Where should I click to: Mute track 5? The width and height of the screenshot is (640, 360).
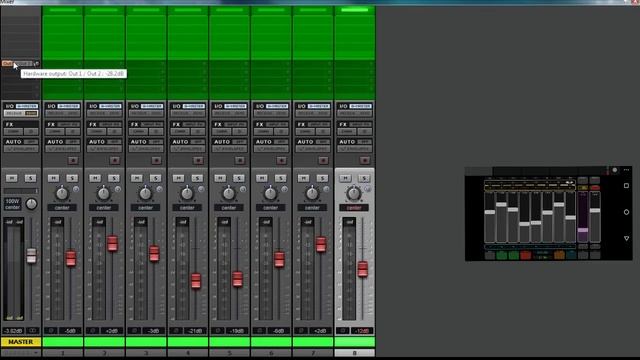click(x=220, y=178)
